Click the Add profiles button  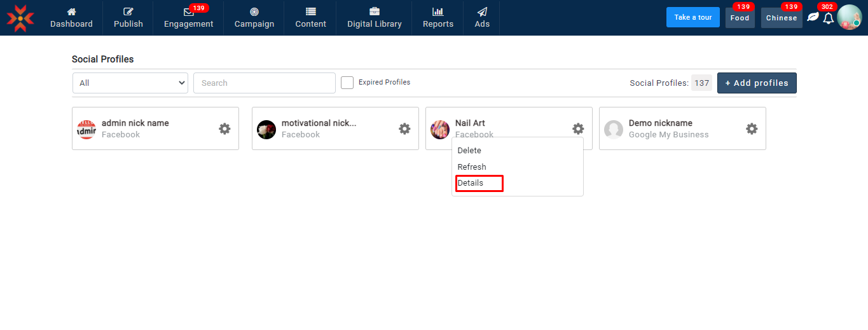pyautogui.click(x=757, y=83)
